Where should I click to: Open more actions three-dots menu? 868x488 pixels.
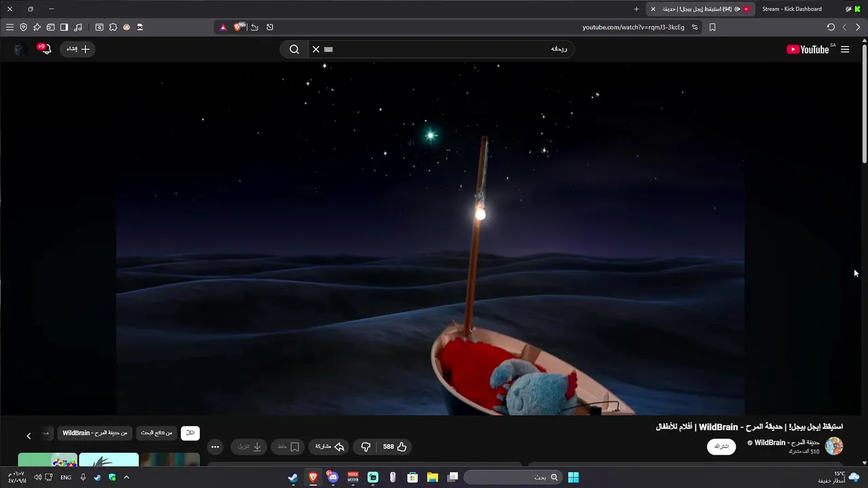tap(215, 447)
